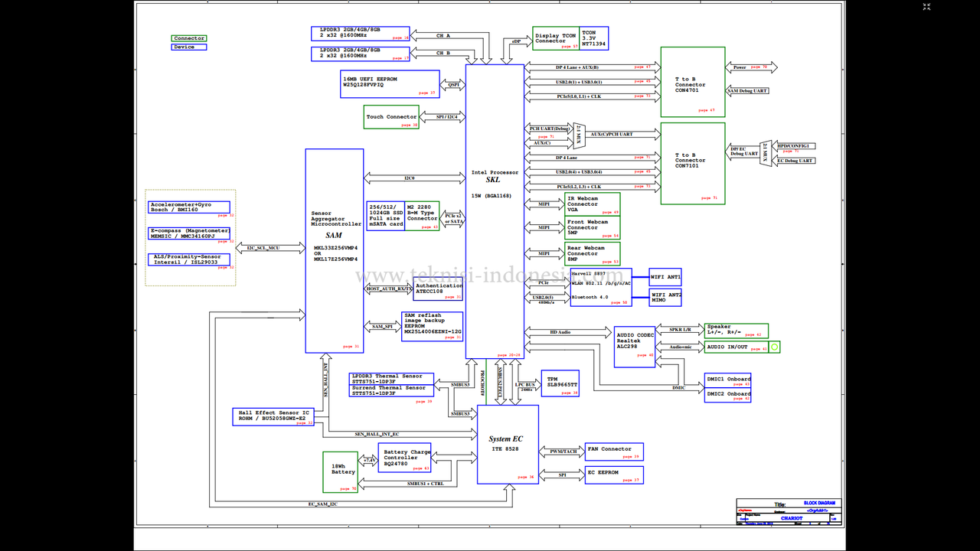Select the System EC ITE 8528 block
The height and width of the screenshot is (551, 980).
(508, 445)
